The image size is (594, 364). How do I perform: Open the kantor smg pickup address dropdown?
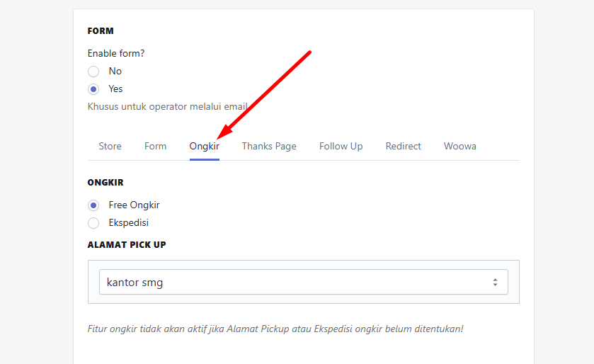tap(304, 282)
